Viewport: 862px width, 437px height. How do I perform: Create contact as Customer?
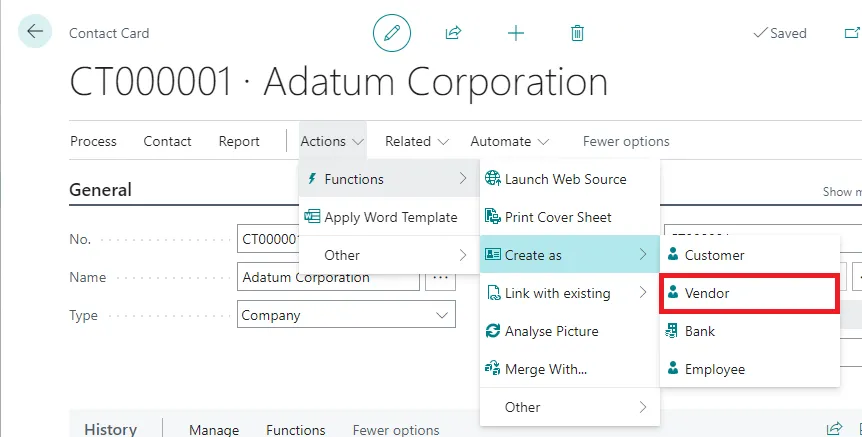[x=750, y=255]
